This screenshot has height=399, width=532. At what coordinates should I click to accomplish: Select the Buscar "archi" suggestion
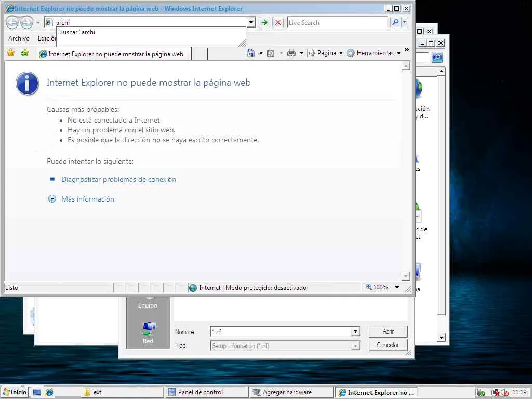tap(151, 32)
